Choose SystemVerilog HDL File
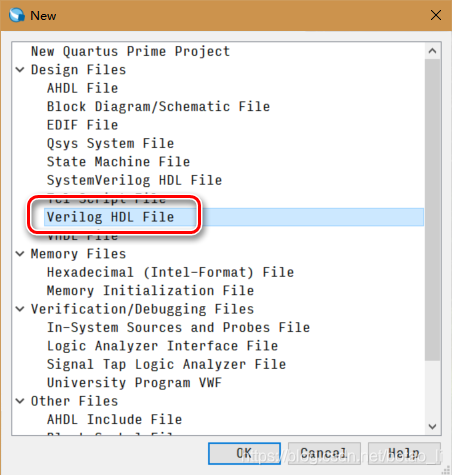 click(x=134, y=180)
